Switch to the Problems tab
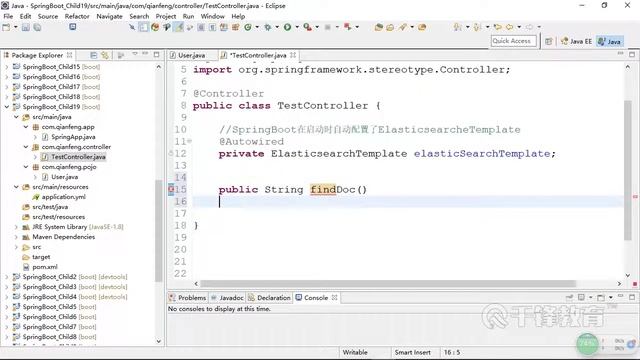The width and height of the screenshot is (640, 360). click(x=188, y=298)
